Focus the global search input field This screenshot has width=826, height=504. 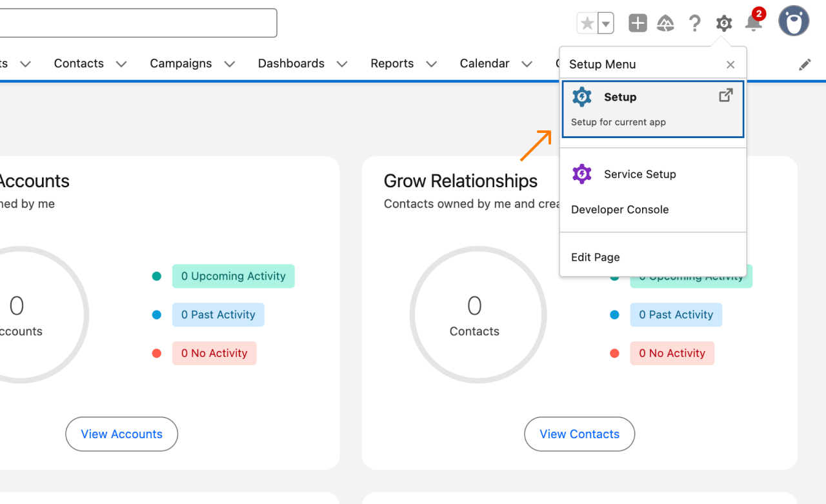click(x=137, y=23)
